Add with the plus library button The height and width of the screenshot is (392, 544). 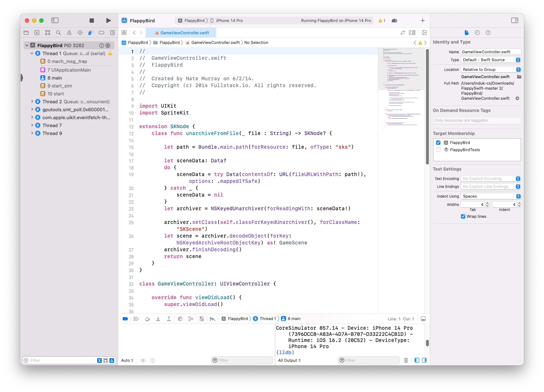coord(423,21)
